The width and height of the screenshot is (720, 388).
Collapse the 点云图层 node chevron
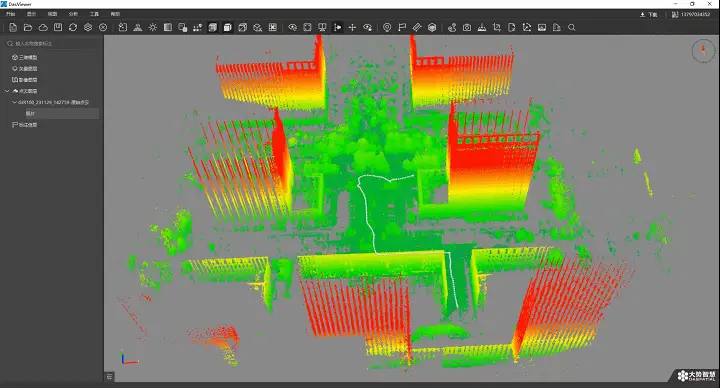(x=7, y=91)
